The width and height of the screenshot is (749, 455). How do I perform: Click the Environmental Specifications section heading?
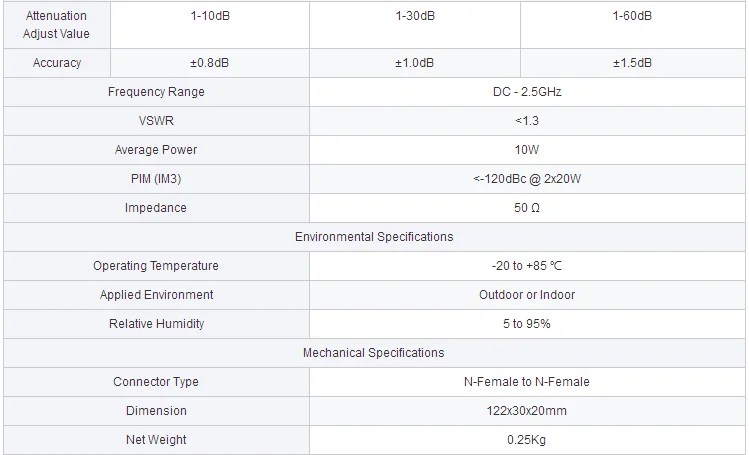(x=374, y=237)
